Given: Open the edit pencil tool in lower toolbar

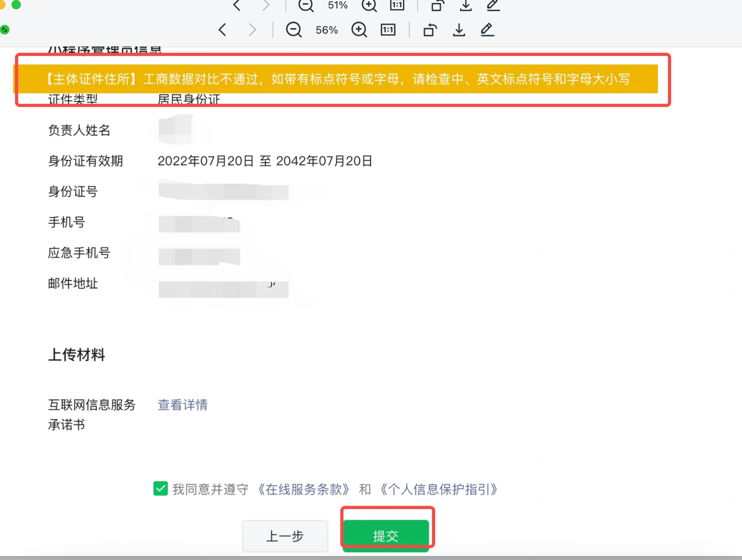Looking at the screenshot, I should point(487,30).
